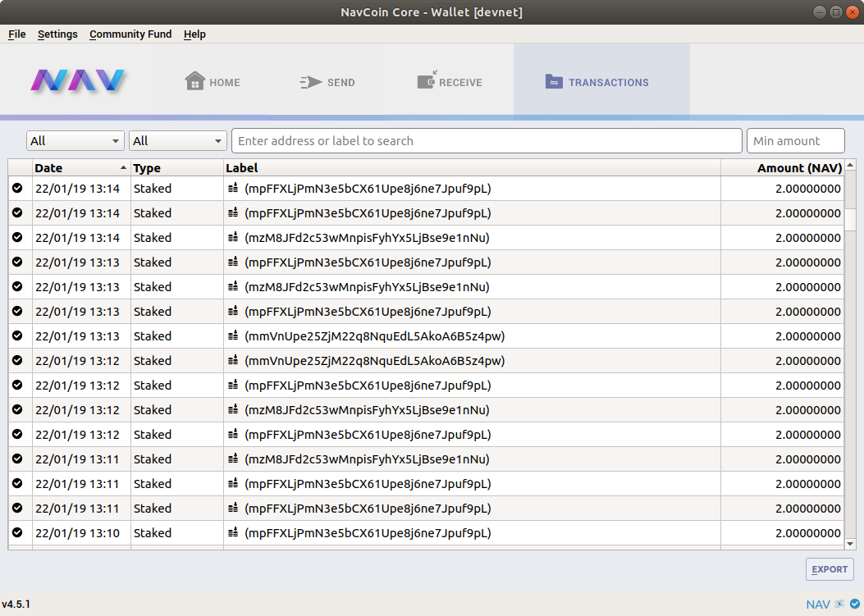Image resolution: width=864 pixels, height=616 pixels.
Task: Select label (mmVnUpe25ZjM22q8NquEdL5AkoA6B5z4pw) dated 13:12
Action: point(375,360)
